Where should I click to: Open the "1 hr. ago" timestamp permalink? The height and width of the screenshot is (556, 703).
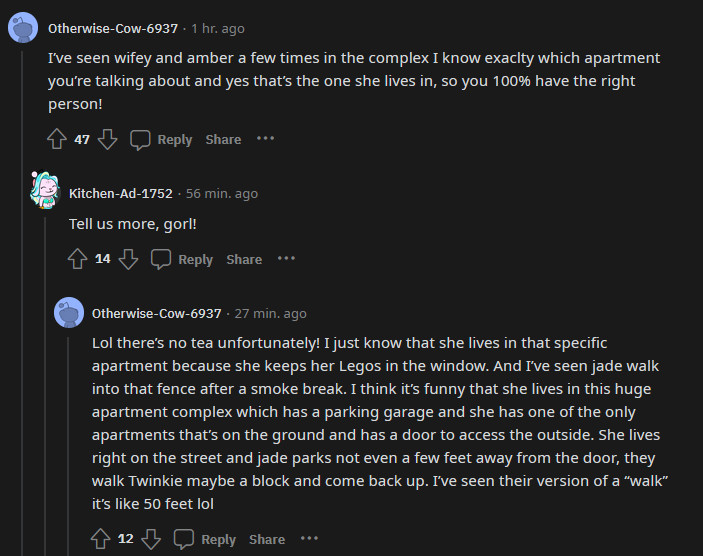[217, 29]
